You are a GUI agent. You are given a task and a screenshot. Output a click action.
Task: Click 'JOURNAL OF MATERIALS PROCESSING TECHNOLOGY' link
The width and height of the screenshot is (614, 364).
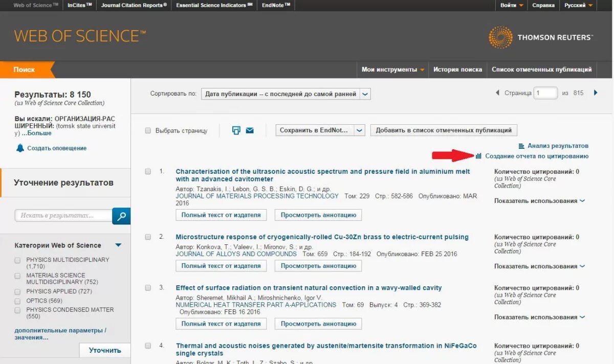pos(257,196)
